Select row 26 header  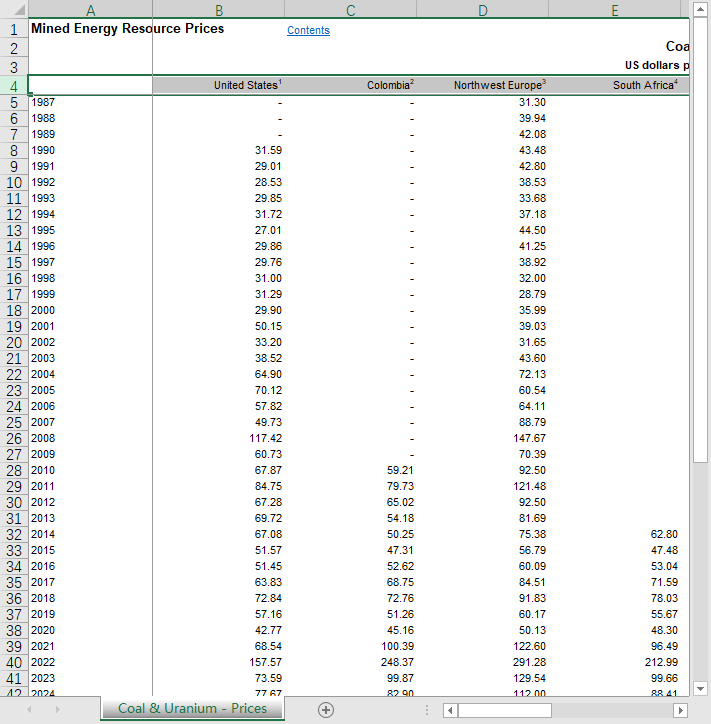click(14, 438)
